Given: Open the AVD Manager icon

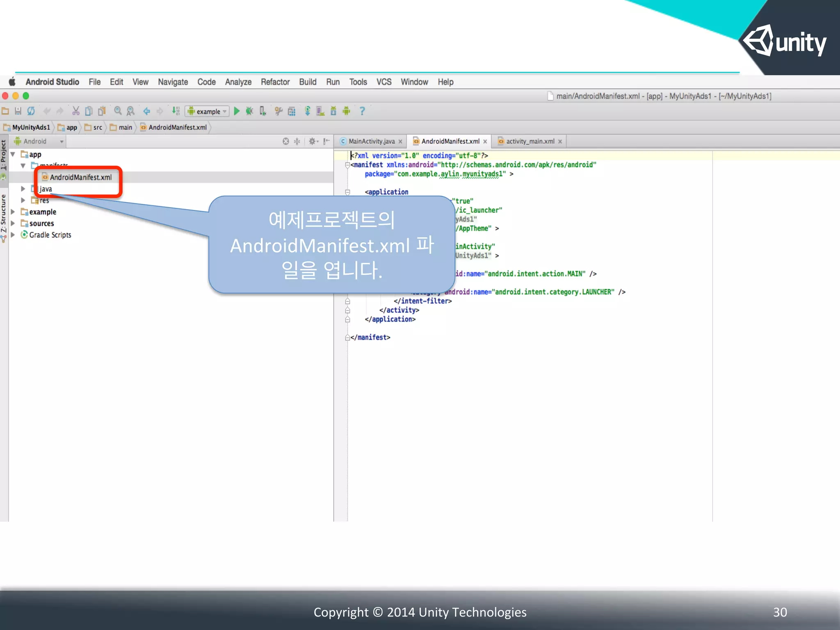Looking at the screenshot, I should pyautogui.click(x=320, y=111).
